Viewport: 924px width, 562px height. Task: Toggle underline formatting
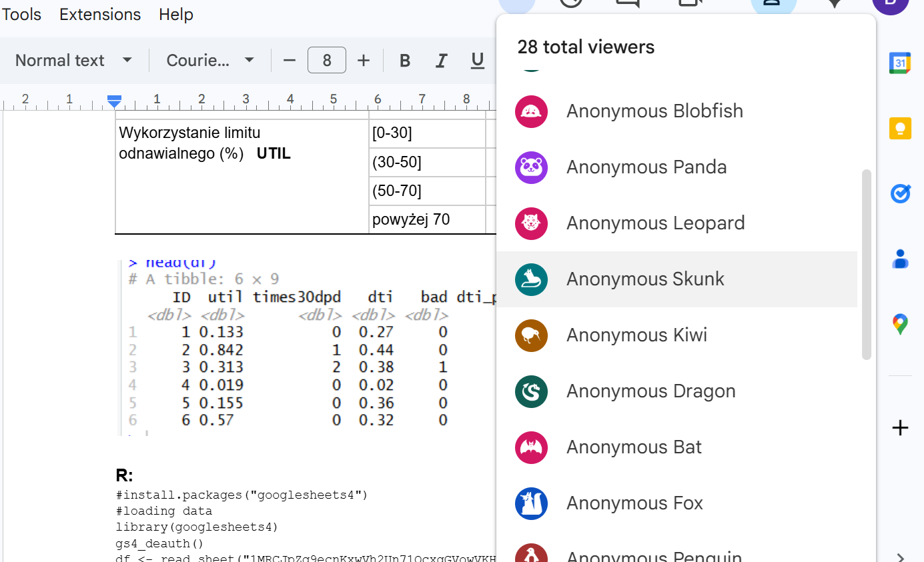[x=477, y=61]
